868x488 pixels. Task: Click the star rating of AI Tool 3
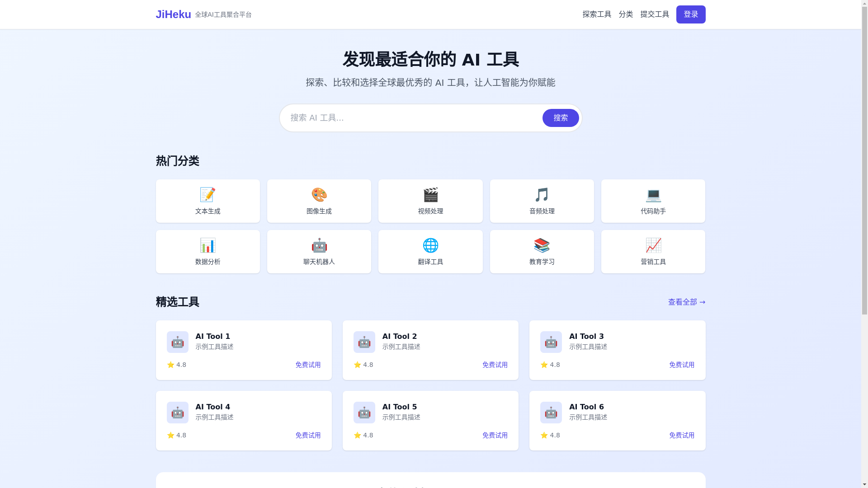point(550,365)
